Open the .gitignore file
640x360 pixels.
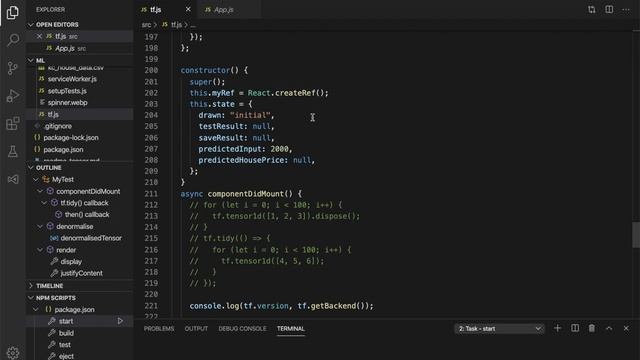[x=80, y=126]
